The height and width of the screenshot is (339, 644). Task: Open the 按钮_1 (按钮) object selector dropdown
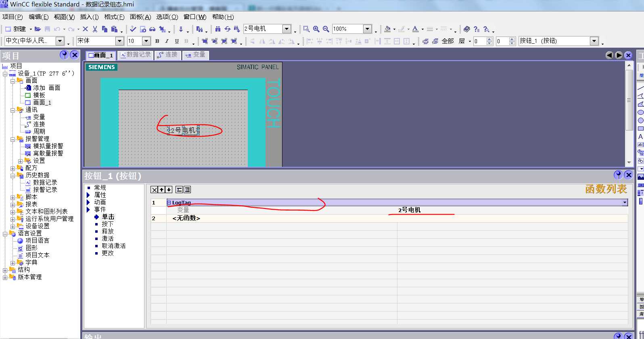coord(594,41)
